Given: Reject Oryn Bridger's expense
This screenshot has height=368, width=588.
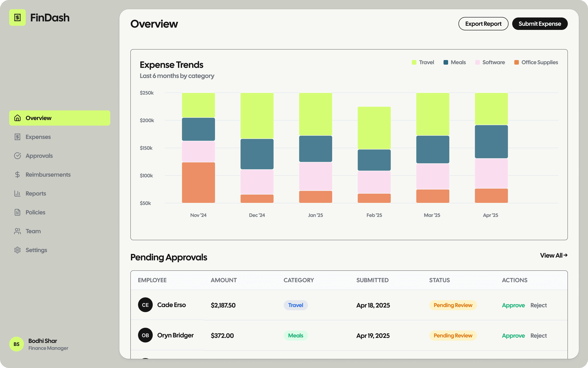Looking at the screenshot, I should click(538, 336).
